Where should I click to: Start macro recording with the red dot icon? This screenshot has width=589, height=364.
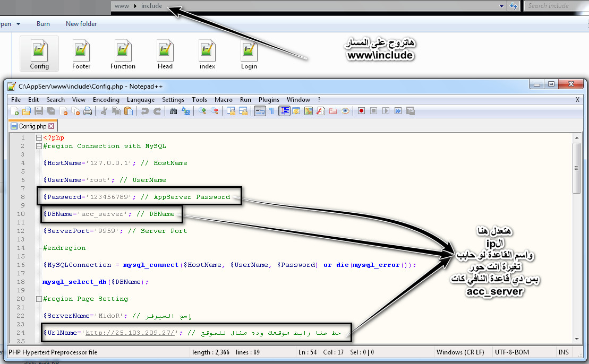(361, 111)
